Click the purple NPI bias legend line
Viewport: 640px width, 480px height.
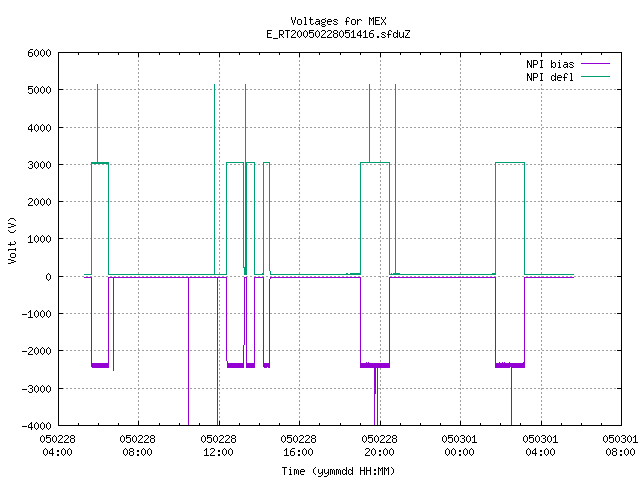(x=595, y=64)
